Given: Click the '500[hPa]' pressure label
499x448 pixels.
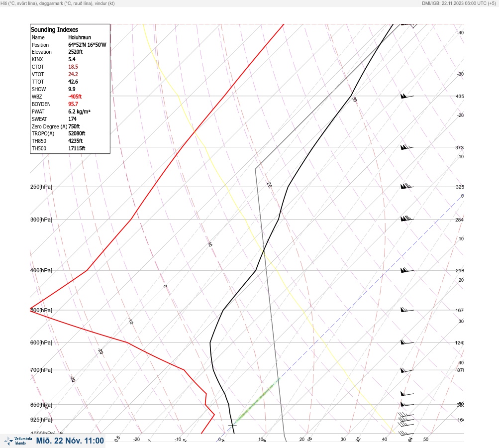Looking at the screenshot, I should [41, 310].
